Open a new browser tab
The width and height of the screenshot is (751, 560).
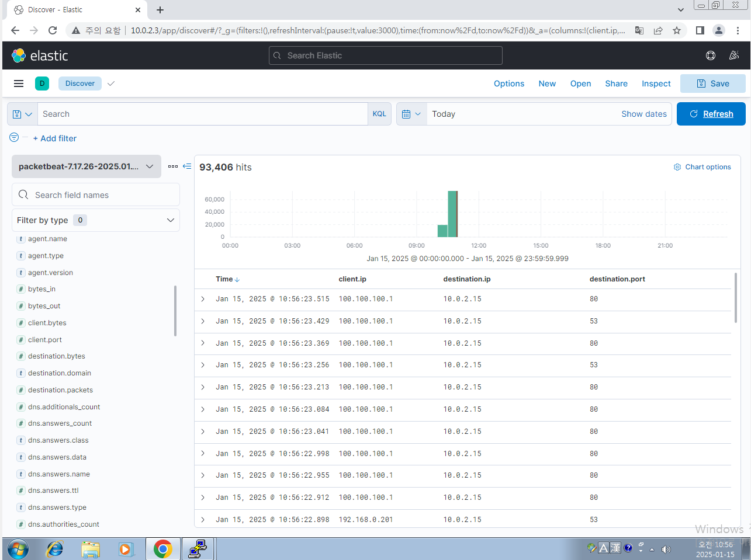tap(160, 10)
